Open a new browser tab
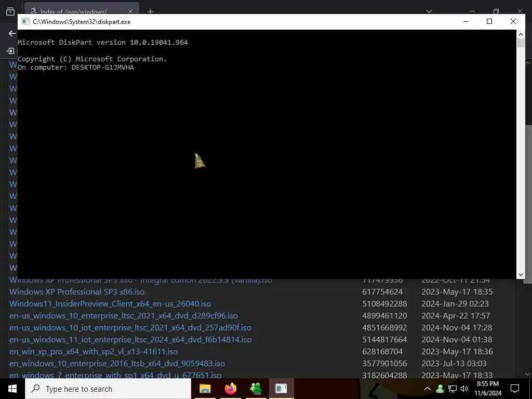The image size is (532, 399). [x=150, y=11]
